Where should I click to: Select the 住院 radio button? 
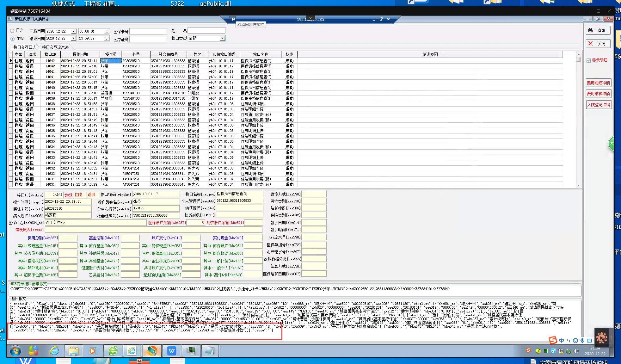tap(12, 39)
